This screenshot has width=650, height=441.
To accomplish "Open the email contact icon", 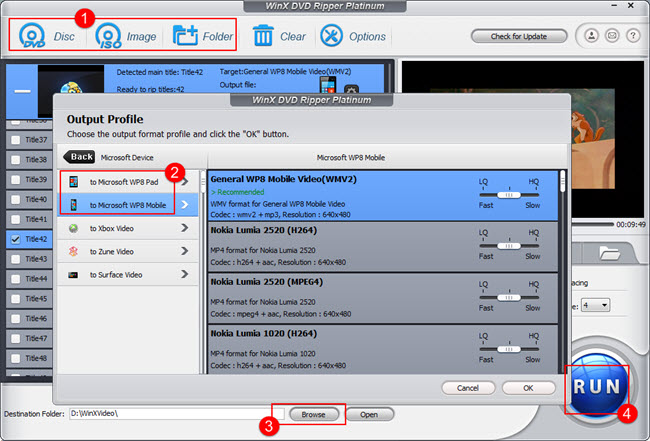I will tap(612, 36).
